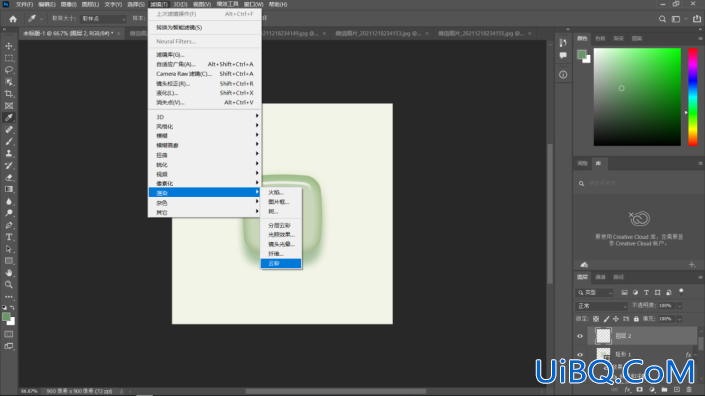Switch to the 路径 paths tab
705x396 pixels.
(x=619, y=277)
